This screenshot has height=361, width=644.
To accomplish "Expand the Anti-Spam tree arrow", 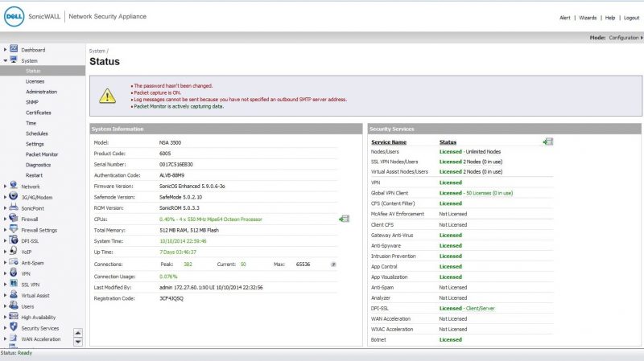I will [5, 263].
